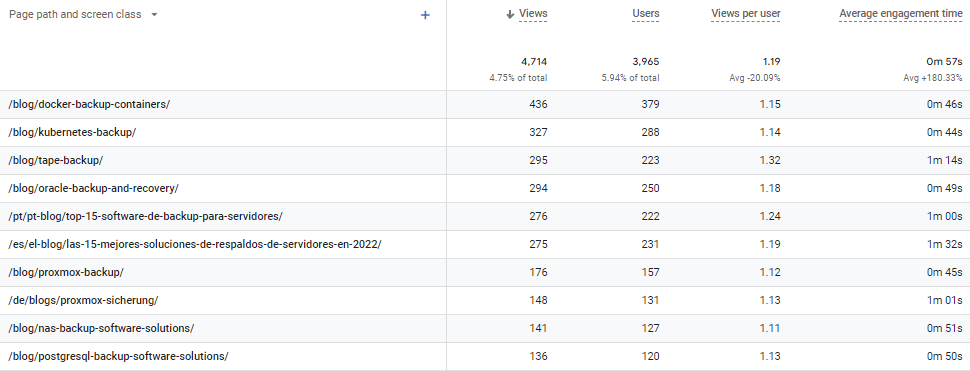Click 1.32 views per user for tape-backup

[771, 160]
